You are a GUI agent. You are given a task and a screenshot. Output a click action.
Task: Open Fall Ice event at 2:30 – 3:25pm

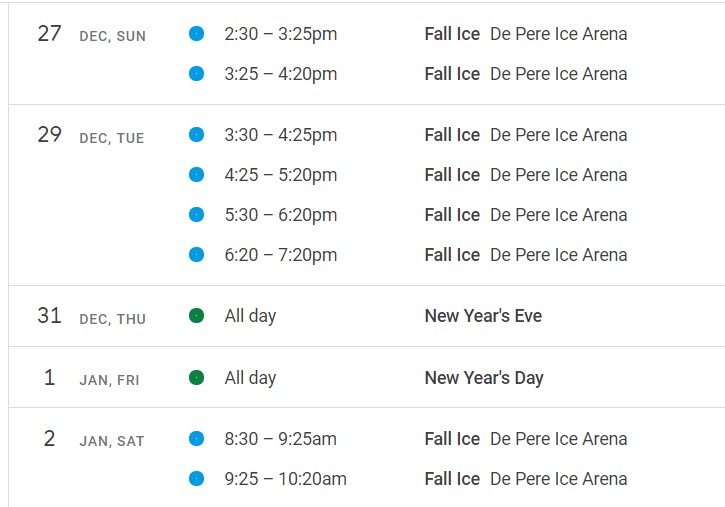[x=526, y=34]
